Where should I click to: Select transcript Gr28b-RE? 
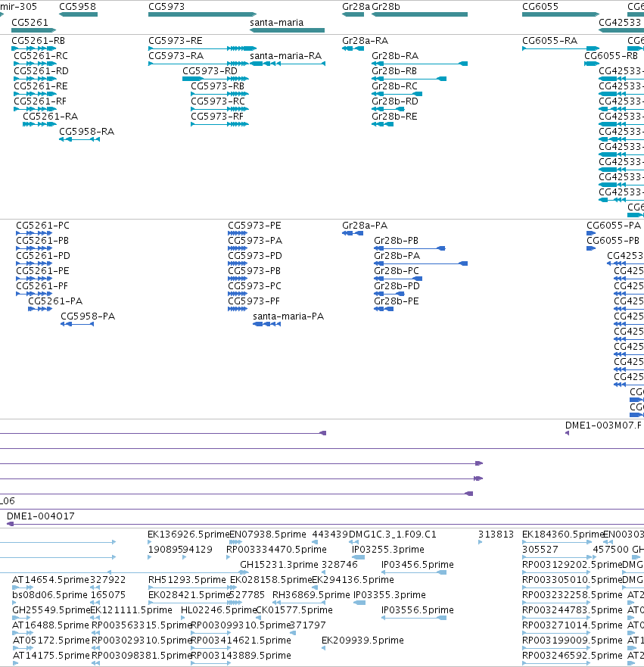(x=383, y=124)
